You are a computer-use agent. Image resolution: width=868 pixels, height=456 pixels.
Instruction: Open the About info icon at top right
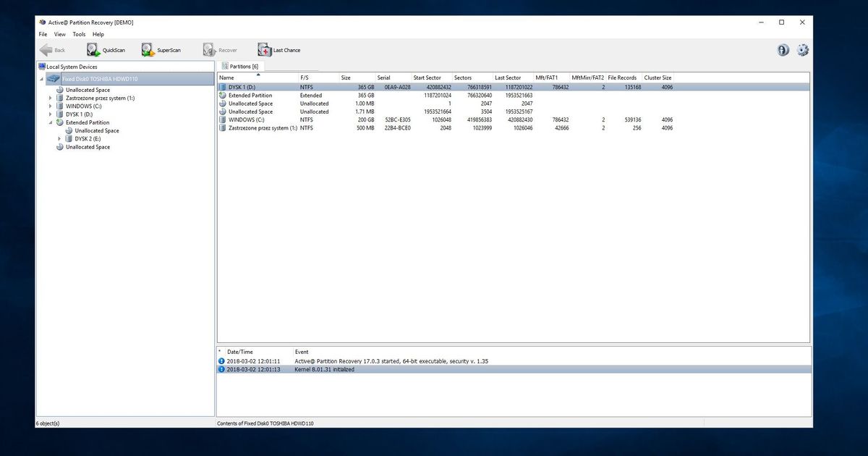(783, 50)
